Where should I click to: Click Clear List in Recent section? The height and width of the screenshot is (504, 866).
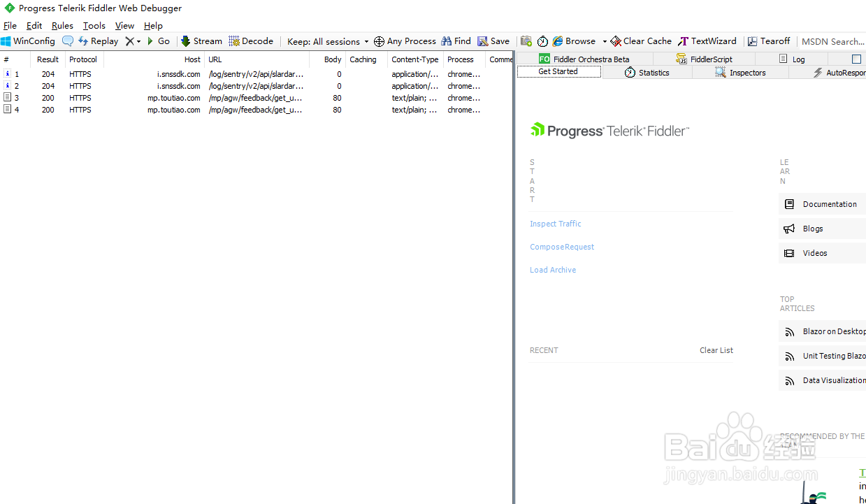click(716, 350)
